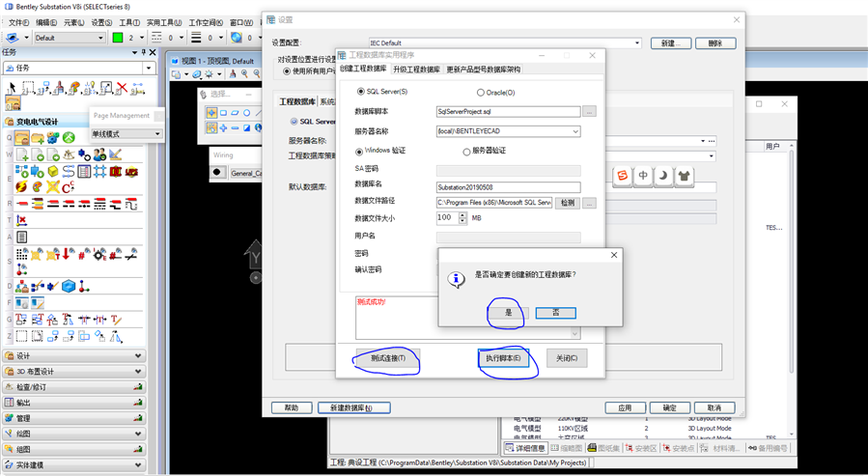Expand the 设计 task group
The image size is (868, 476).
(74, 356)
